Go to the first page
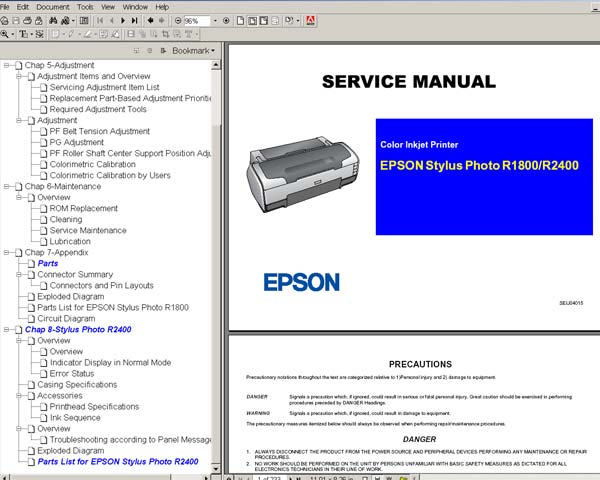Viewport: 600px width, 480px height. (x=100, y=21)
